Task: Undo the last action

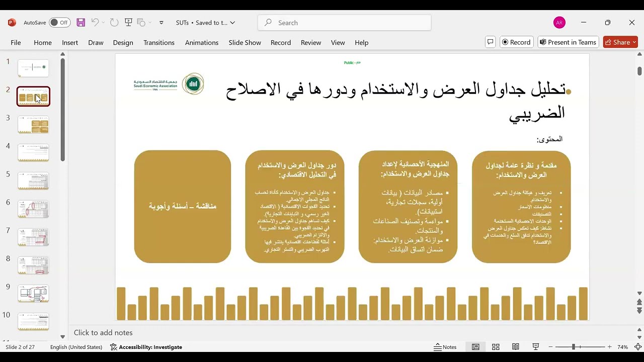Action: (x=95, y=23)
